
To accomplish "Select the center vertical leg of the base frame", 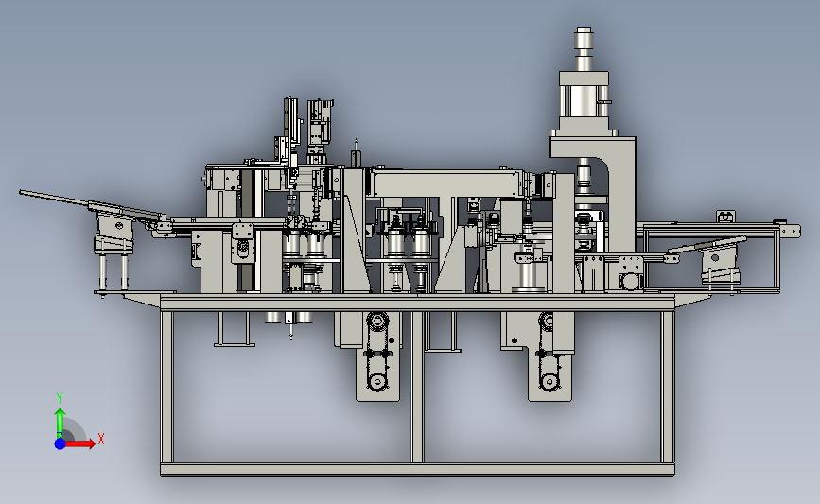I will [x=417, y=387].
